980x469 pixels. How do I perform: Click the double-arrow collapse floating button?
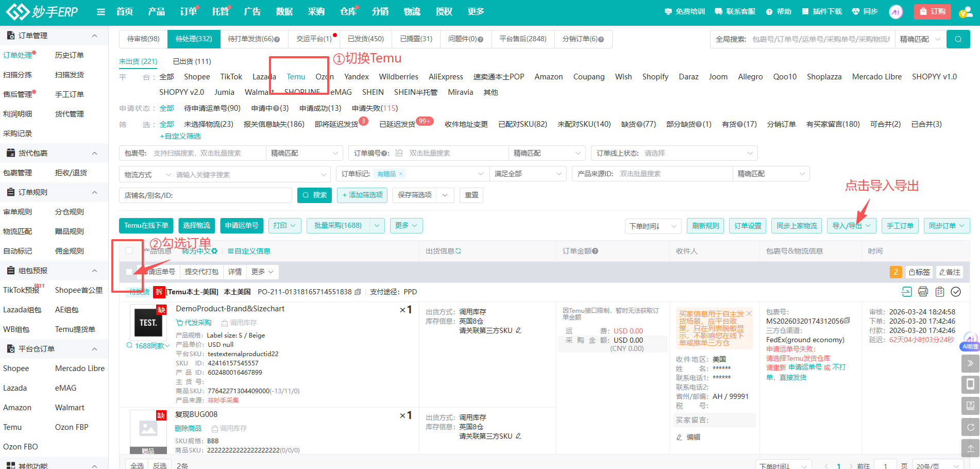click(970, 363)
